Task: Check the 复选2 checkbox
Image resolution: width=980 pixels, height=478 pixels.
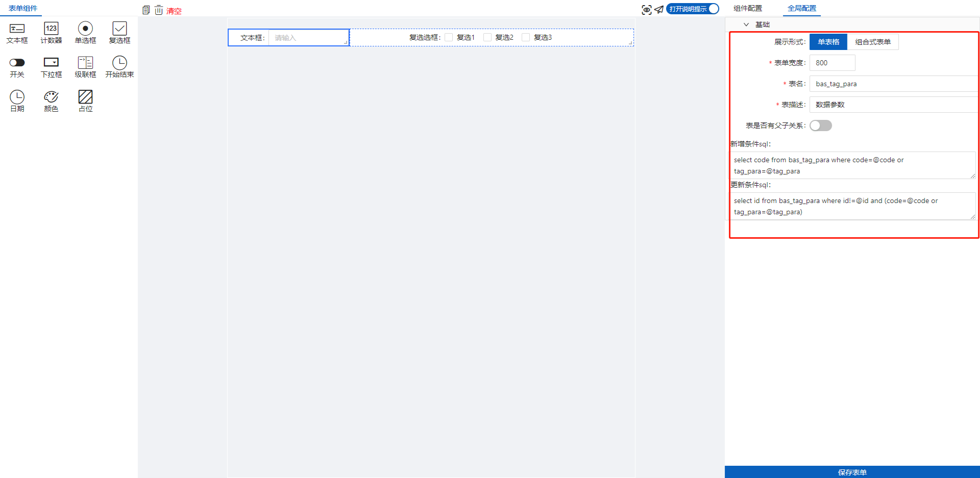Action: (x=487, y=37)
